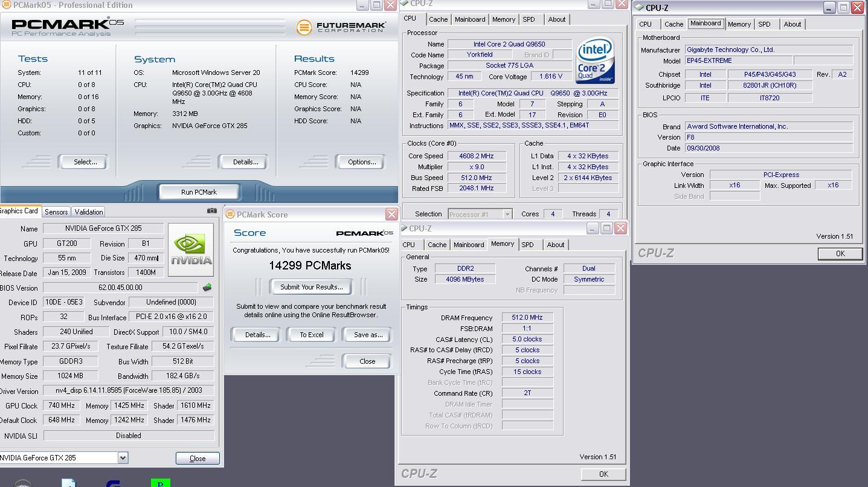Open the GPU-Z graphics card selector dropdown
Image resolution: width=868 pixels, height=487 pixels.
(x=123, y=458)
